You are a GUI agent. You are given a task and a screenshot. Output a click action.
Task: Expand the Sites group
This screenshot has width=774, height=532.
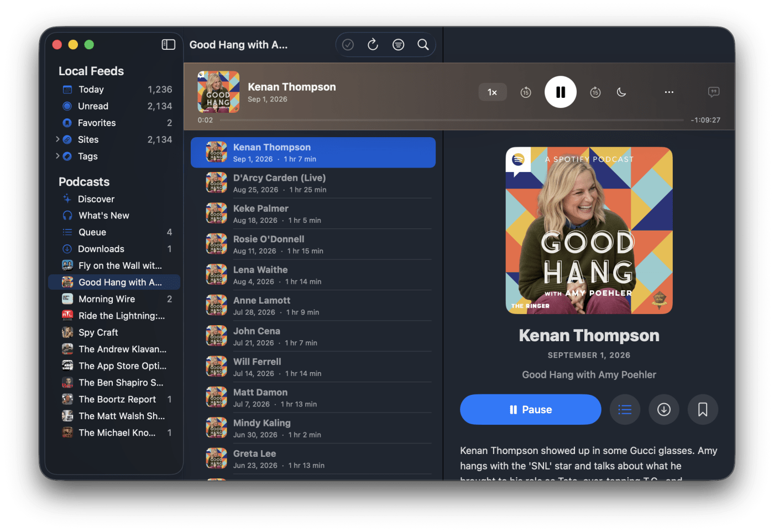coord(57,140)
